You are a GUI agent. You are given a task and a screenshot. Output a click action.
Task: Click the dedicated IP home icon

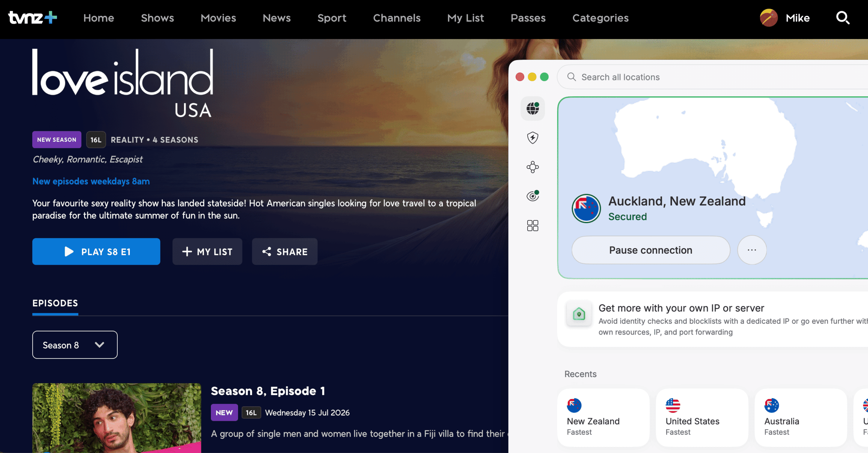coord(579,314)
